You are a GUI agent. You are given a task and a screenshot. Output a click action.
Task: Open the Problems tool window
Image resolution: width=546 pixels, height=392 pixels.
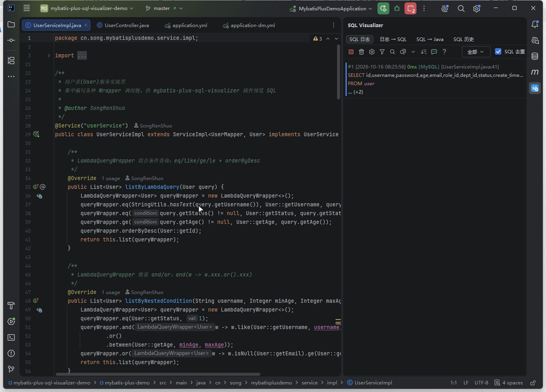11,353
